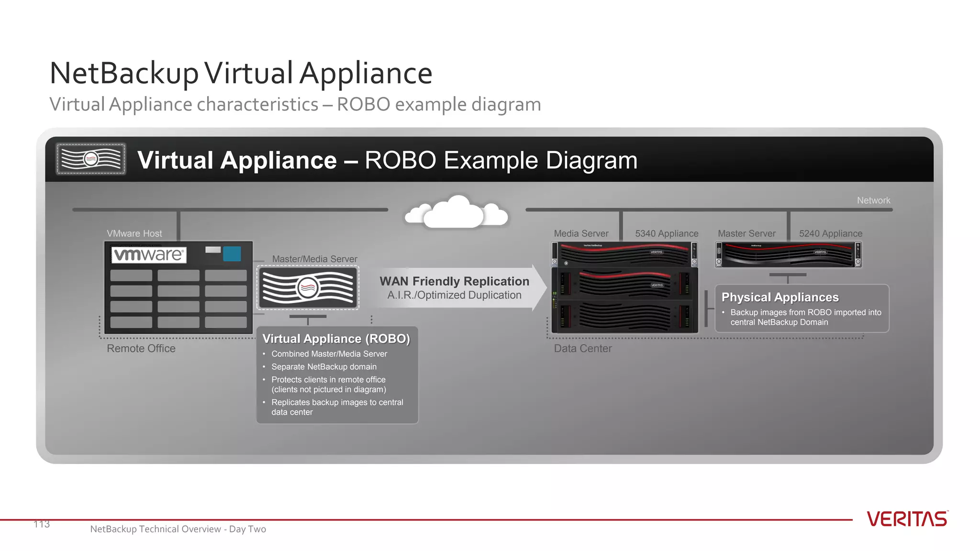
Task: Click the Protects clients in remote office bullet
Action: [x=329, y=385]
